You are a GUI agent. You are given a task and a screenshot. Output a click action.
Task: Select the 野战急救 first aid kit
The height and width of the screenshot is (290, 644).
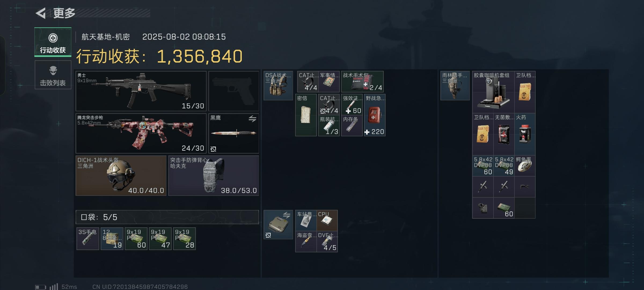point(375,115)
